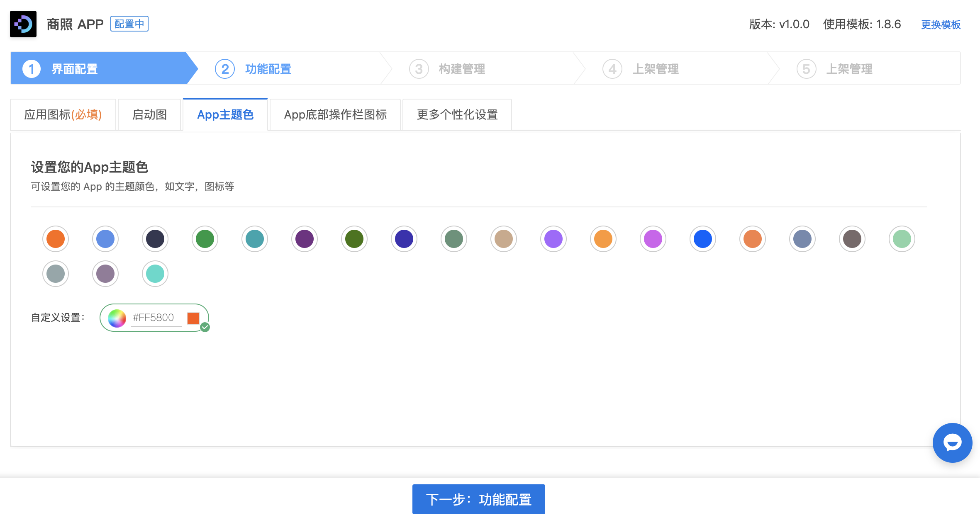The image size is (980, 520).
Task: Click the app logo icon
Action: (23, 24)
